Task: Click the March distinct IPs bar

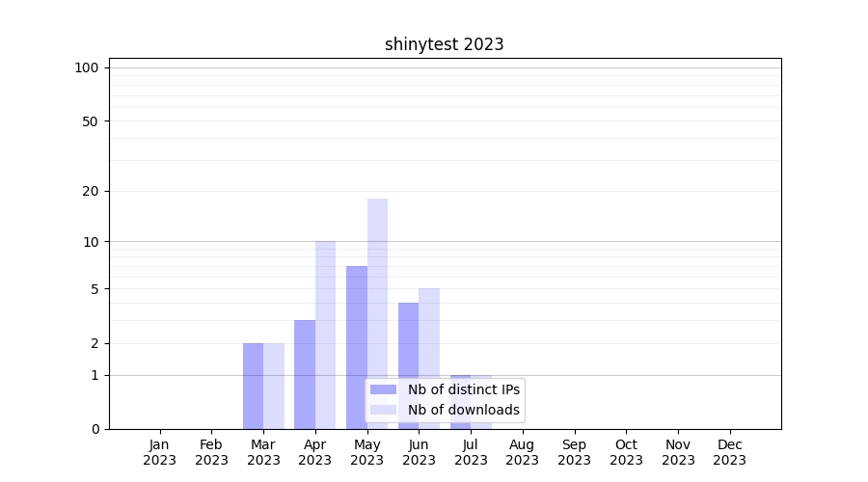Action: [x=253, y=386]
